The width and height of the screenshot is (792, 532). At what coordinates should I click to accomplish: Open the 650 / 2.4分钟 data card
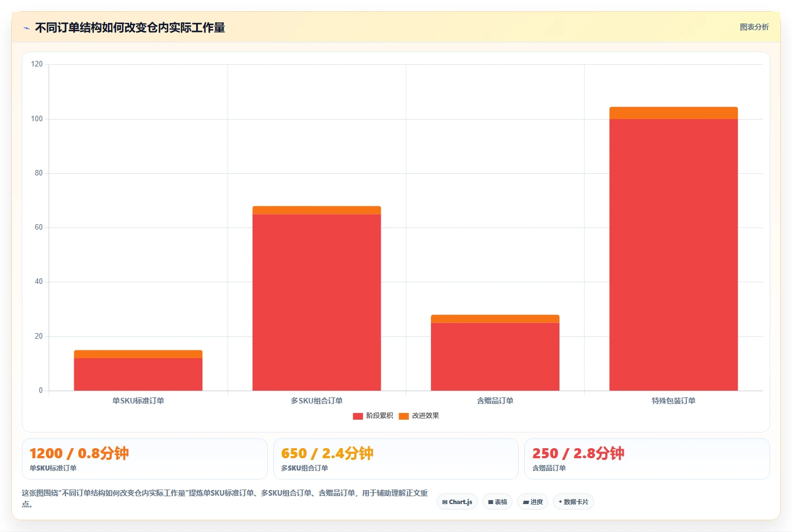coord(396,459)
